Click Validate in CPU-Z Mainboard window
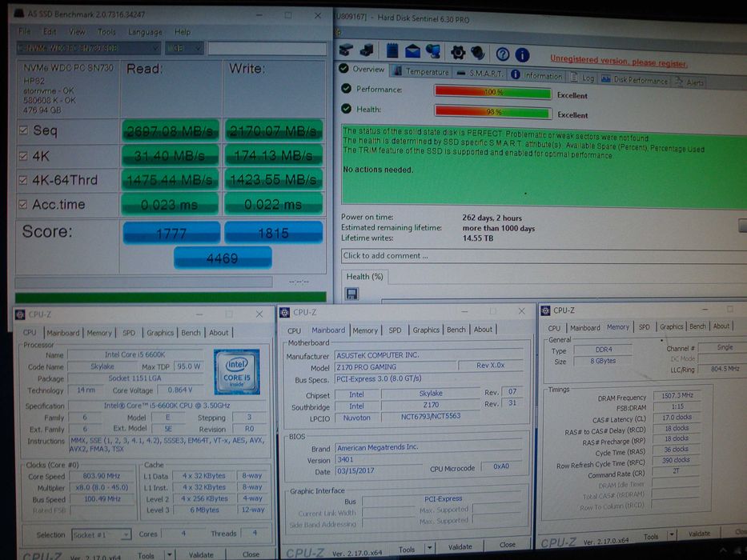 [460, 546]
